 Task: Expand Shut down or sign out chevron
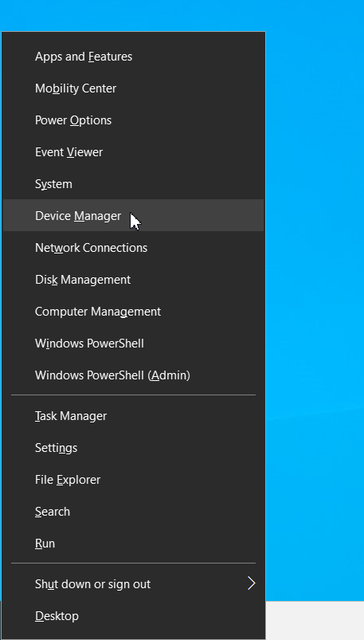coord(252,583)
